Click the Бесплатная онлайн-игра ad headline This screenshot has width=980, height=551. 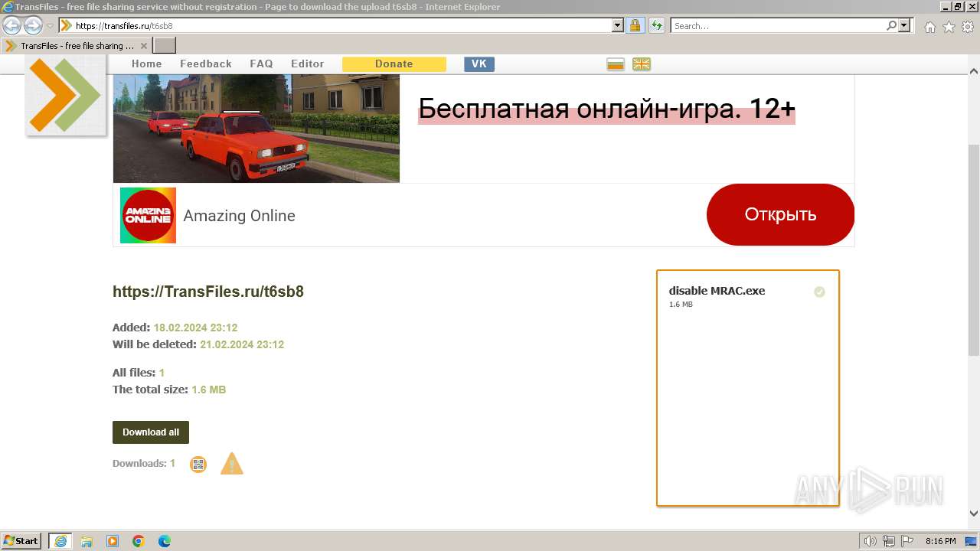[606, 109]
